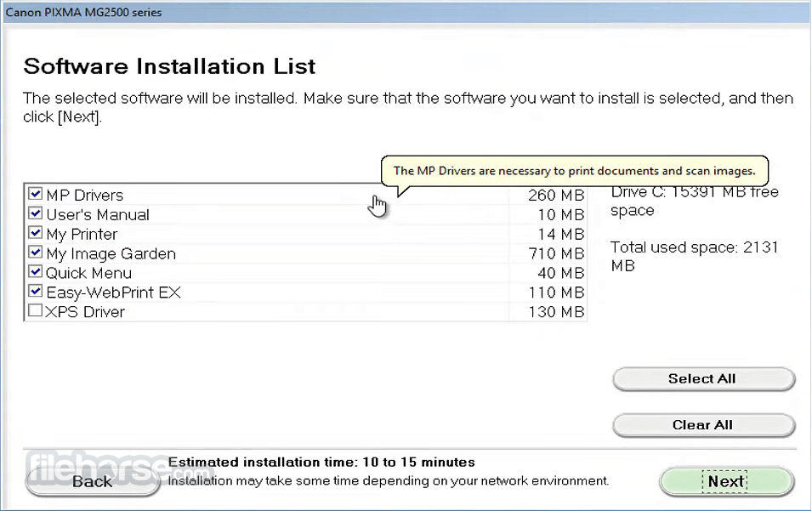Uncheck the User's Manual checkbox
The image size is (812, 511).
[x=35, y=213]
